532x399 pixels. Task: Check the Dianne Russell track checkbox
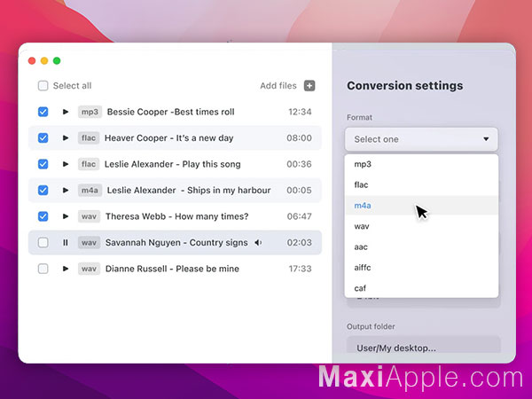43,269
